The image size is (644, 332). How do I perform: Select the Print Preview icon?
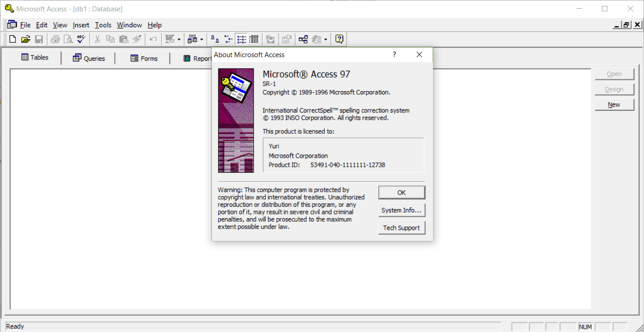point(68,39)
